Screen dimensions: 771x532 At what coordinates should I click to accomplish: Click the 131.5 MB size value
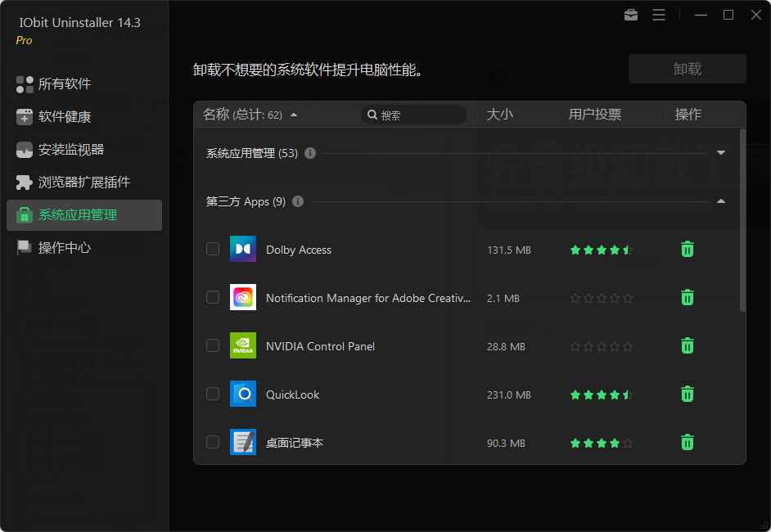(x=509, y=250)
